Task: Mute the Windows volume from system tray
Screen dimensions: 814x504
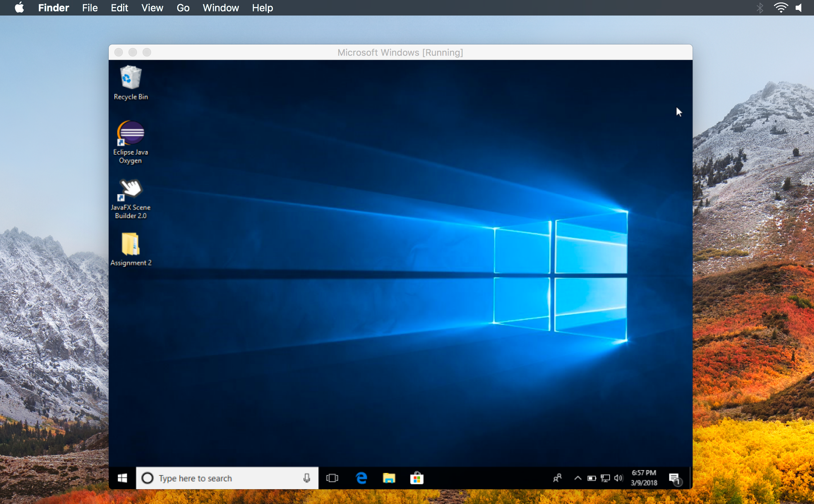Action: 618,478
